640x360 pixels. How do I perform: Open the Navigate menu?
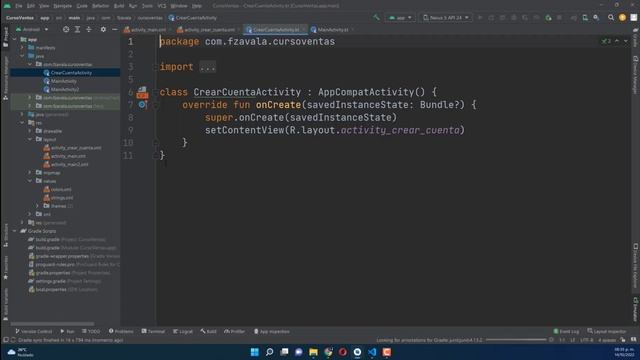[x=62, y=6]
